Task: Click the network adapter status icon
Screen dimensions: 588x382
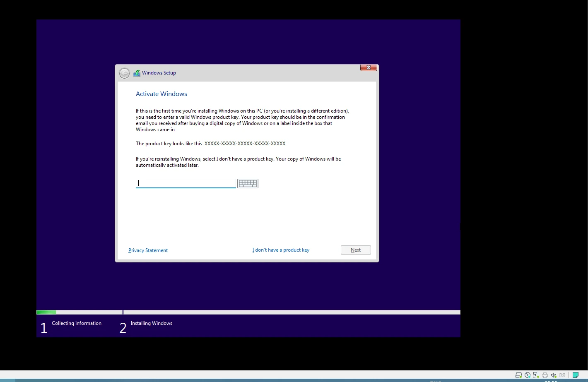Action: coord(536,375)
